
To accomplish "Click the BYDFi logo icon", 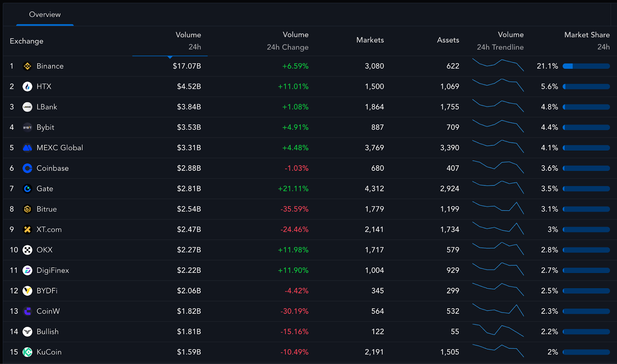I will (x=27, y=290).
